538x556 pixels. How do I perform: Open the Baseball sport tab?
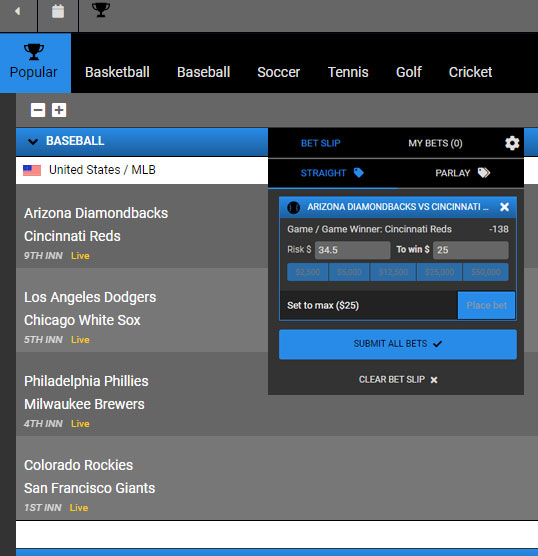(203, 72)
